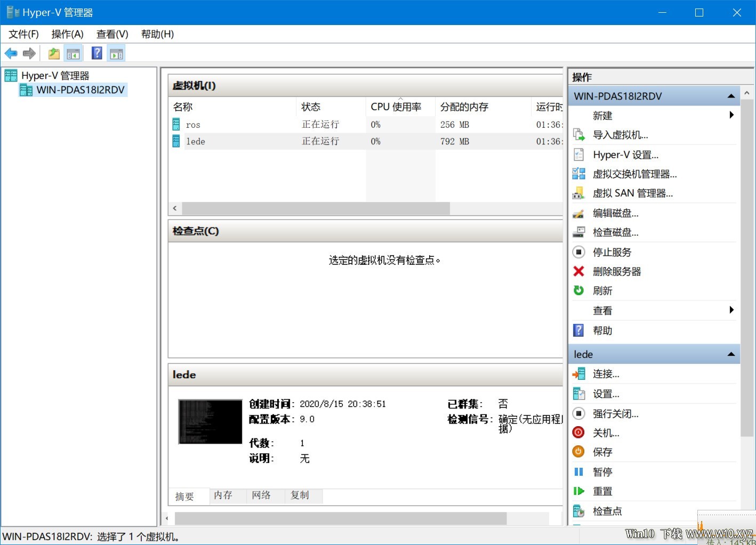Click the Inspect Disk icon (检查磁盘)
Image resolution: width=756 pixels, height=545 pixels.
(x=578, y=232)
